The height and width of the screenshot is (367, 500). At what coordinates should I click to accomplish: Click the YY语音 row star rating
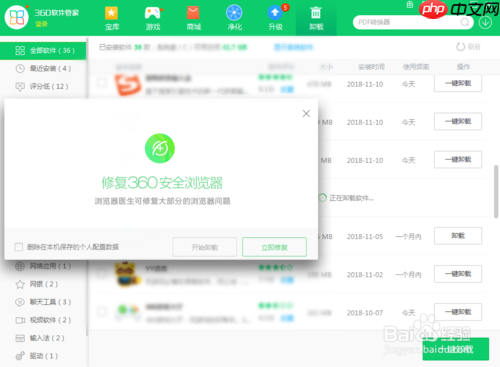pyautogui.click(x=276, y=267)
